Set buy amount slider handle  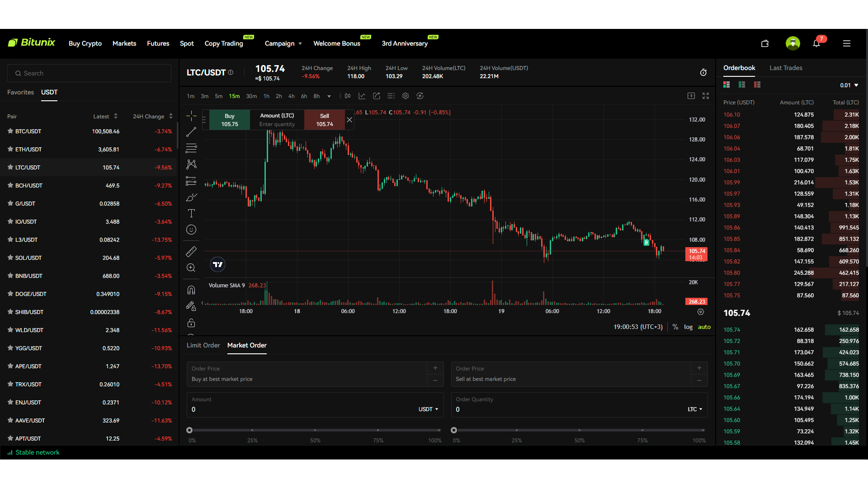[x=189, y=430]
